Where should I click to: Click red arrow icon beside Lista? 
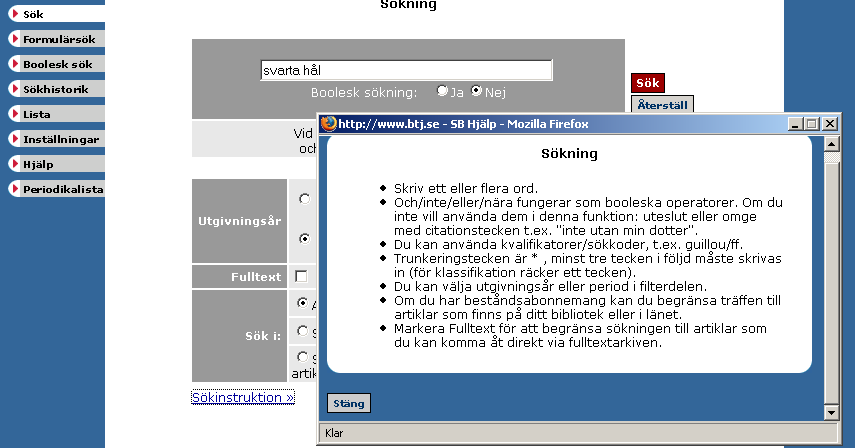pyautogui.click(x=15, y=113)
